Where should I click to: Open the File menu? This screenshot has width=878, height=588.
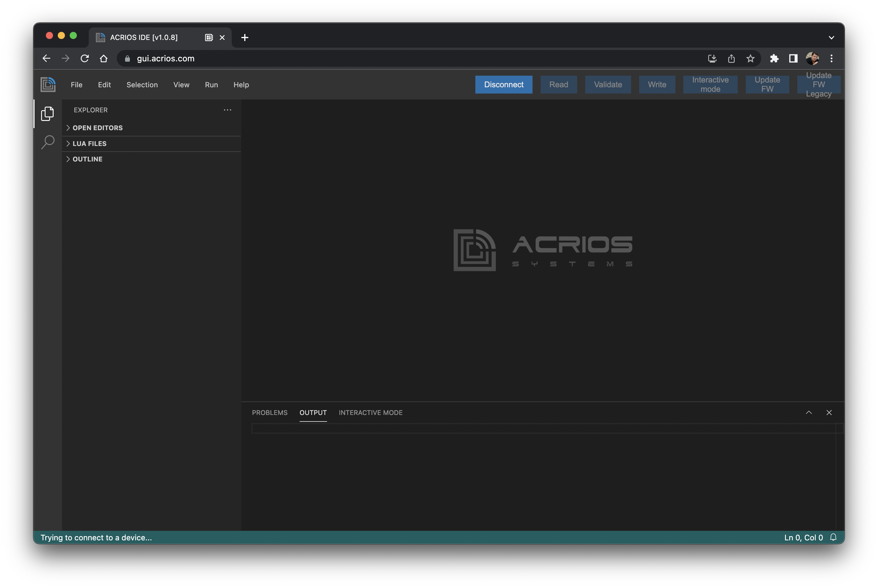[x=77, y=85]
